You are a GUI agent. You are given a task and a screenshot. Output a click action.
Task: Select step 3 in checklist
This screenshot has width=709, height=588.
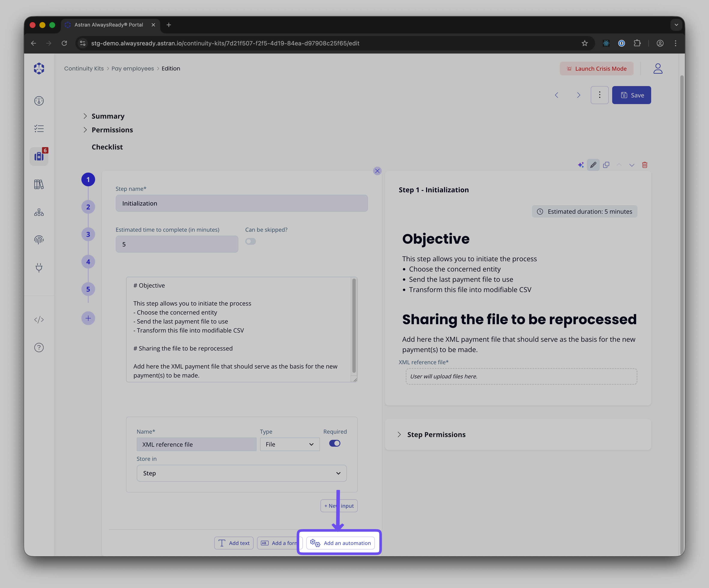click(x=88, y=234)
